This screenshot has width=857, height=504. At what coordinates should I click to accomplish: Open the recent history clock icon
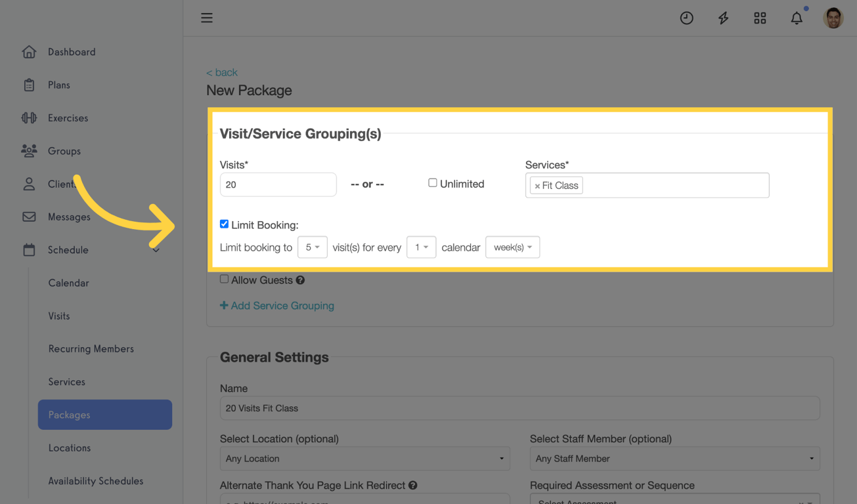coord(686,18)
